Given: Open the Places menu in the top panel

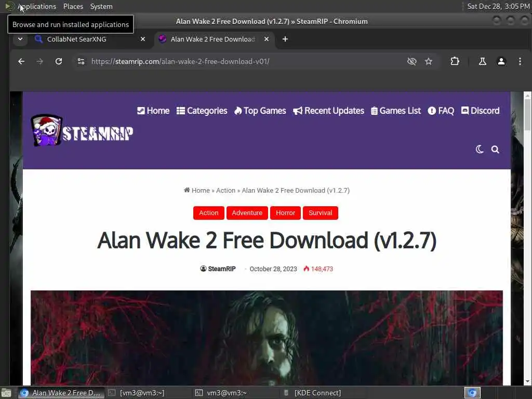Looking at the screenshot, I should pos(73,6).
